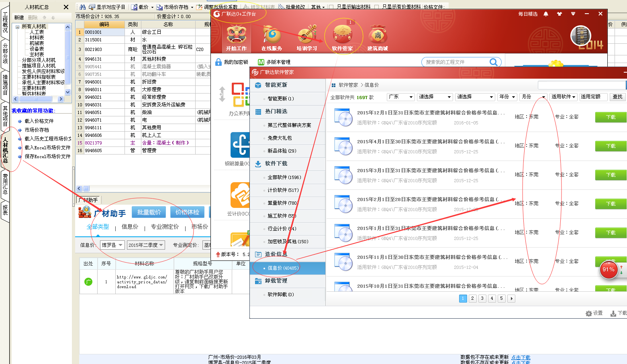Switch to 全部类型 tab in 广材助手

pos(98,227)
